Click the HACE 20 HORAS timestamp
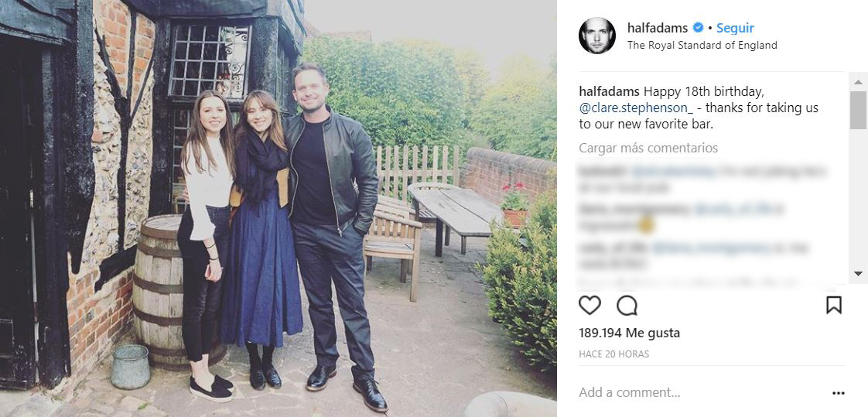Screen dimensions: 868x417 pyautogui.click(x=613, y=354)
